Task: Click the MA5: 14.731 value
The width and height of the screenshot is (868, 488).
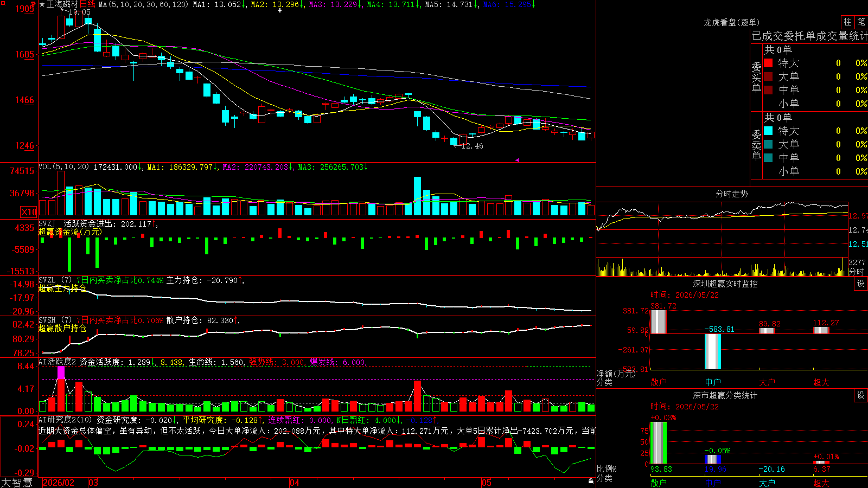Action: click(x=449, y=4)
